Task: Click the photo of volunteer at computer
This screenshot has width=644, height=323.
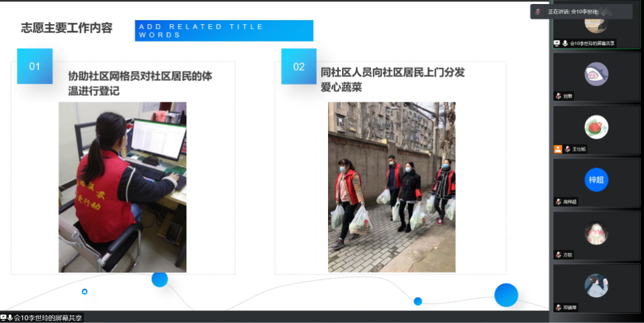Action: click(x=122, y=187)
